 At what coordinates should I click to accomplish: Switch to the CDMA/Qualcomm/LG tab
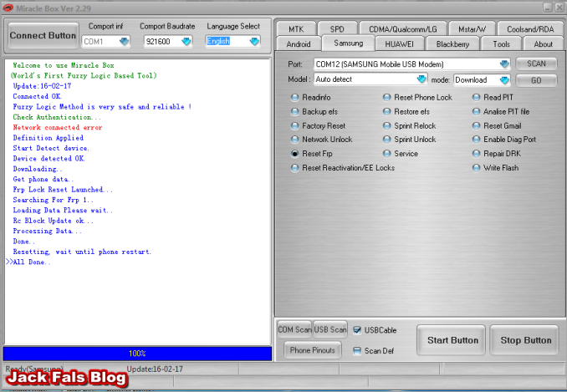point(403,29)
